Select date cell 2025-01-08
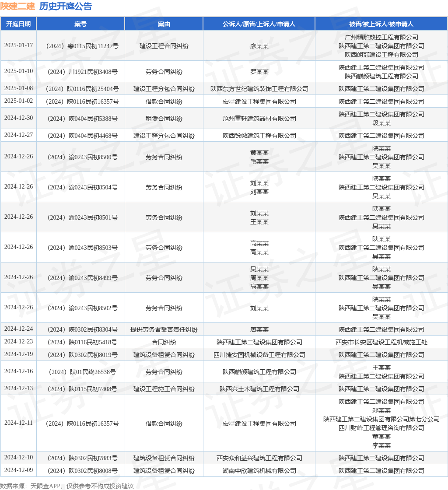Screen dimensions: 448x490 (x=18, y=88)
